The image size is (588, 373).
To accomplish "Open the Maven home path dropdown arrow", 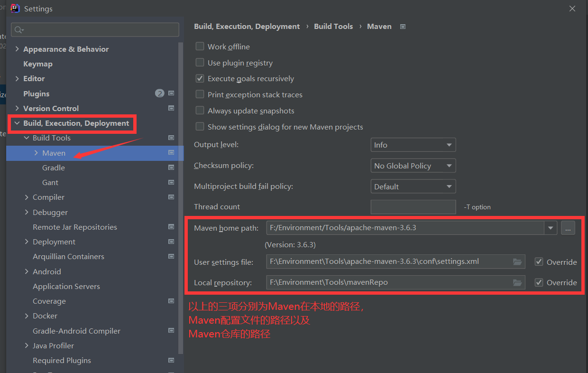I will (550, 228).
